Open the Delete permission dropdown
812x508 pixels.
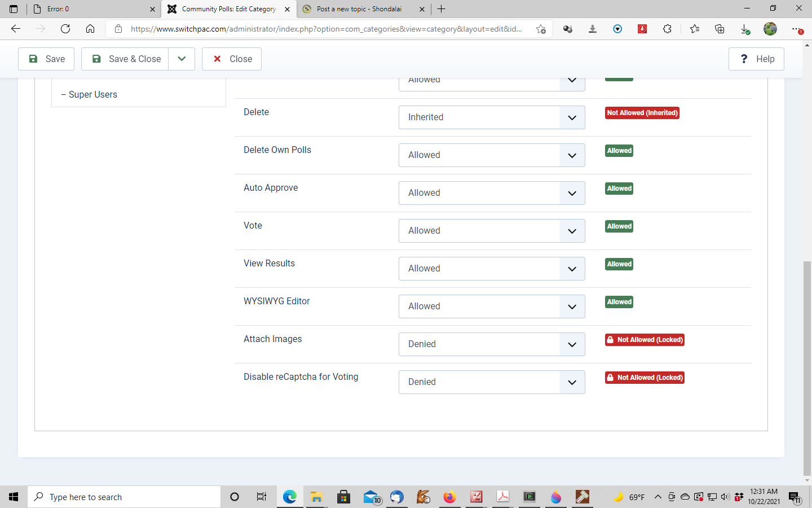coord(491,117)
